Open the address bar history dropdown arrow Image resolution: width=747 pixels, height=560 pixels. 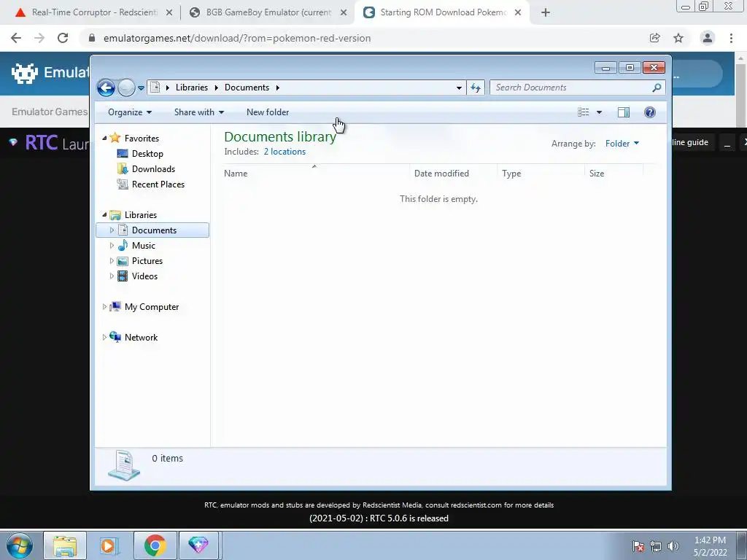pos(459,87)
